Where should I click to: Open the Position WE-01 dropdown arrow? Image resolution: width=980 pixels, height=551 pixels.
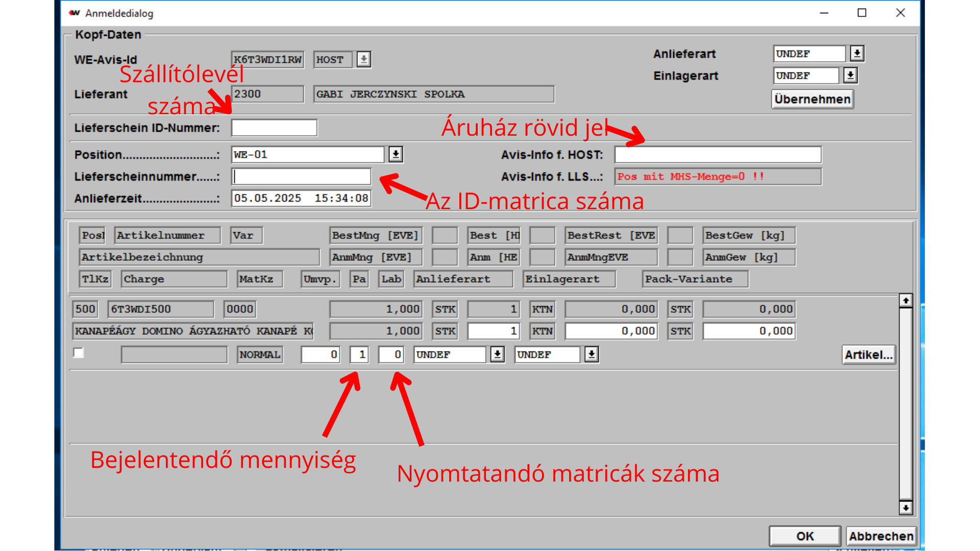pyautogui.click(x=396, y=155)
